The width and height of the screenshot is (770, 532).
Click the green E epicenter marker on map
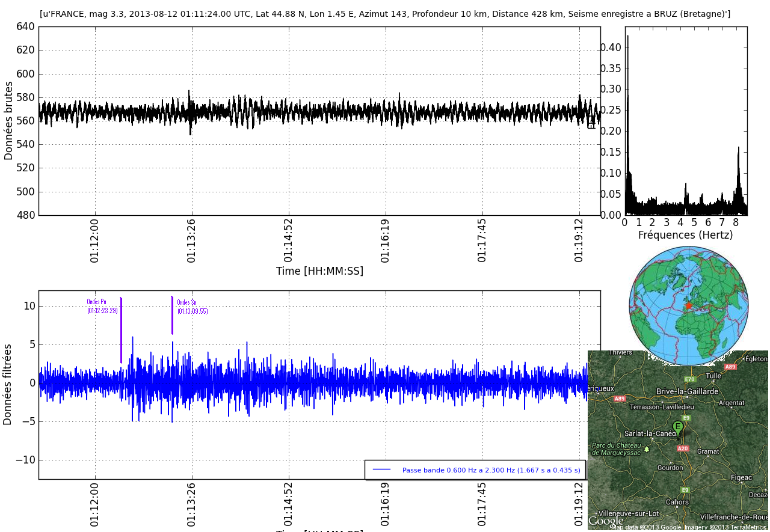pos(678,427)
